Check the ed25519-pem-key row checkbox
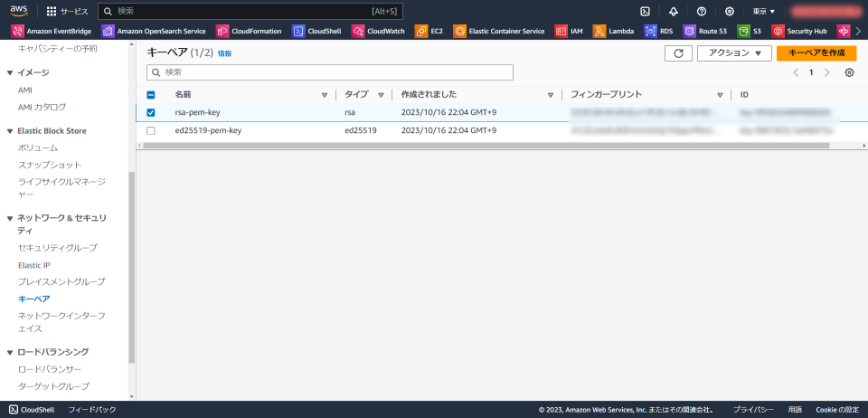 coord(151,130)
